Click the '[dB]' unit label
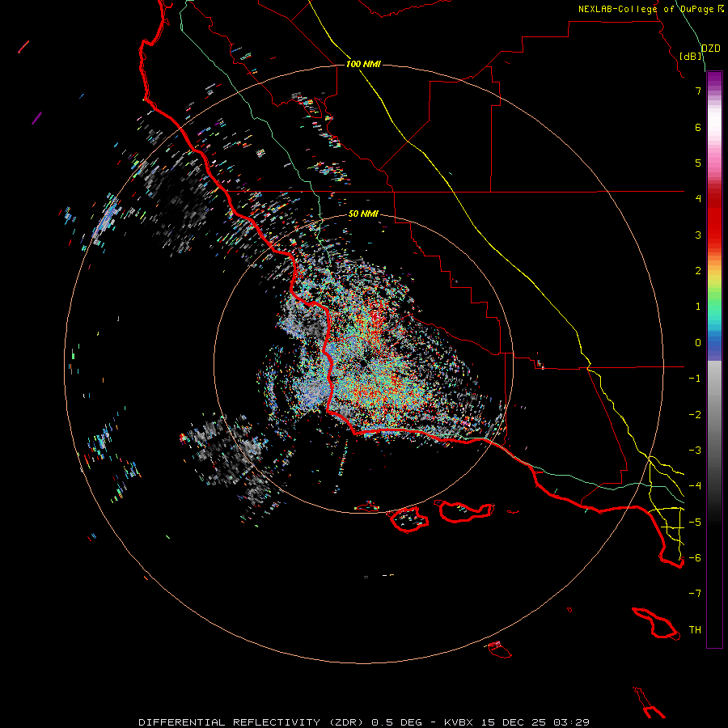 tap(691, 56)
